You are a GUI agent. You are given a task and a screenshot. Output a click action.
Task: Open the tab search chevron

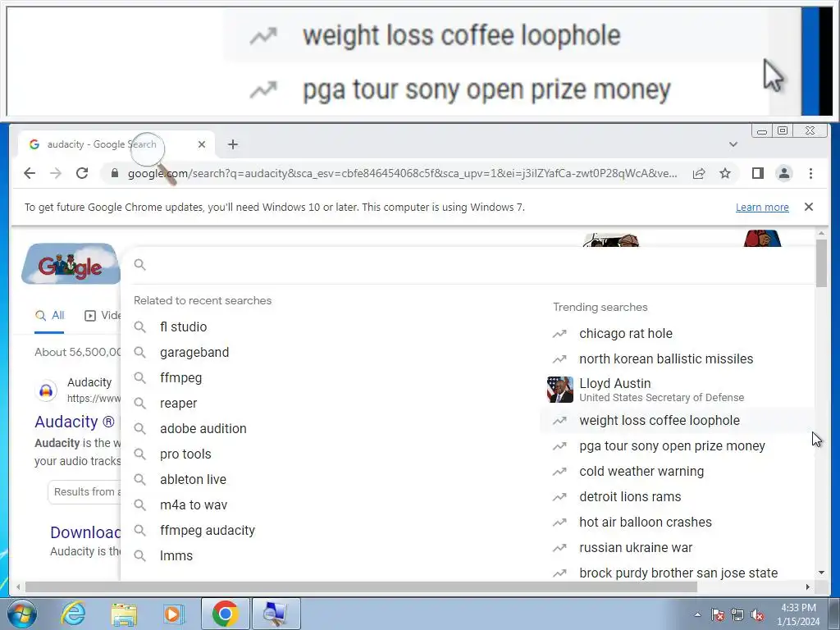coord(733,144)
